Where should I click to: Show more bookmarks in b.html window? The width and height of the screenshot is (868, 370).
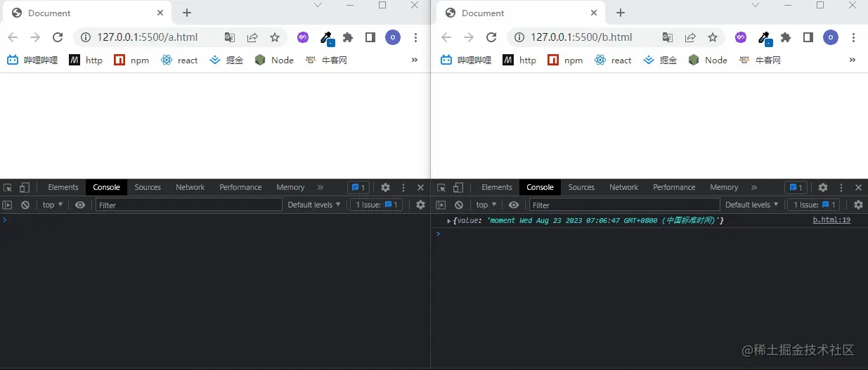click(853, 60)
